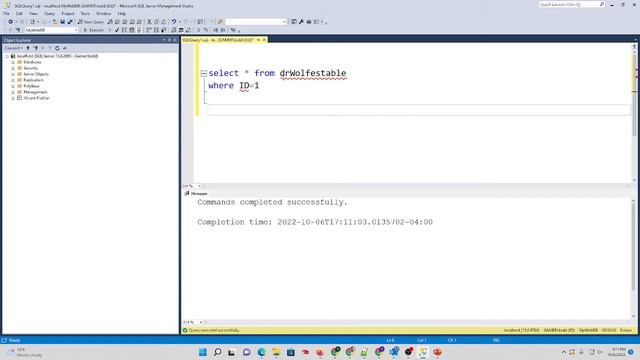Open the taskbar Search icon
Screen dimensions: 640x360
point(218,352)
